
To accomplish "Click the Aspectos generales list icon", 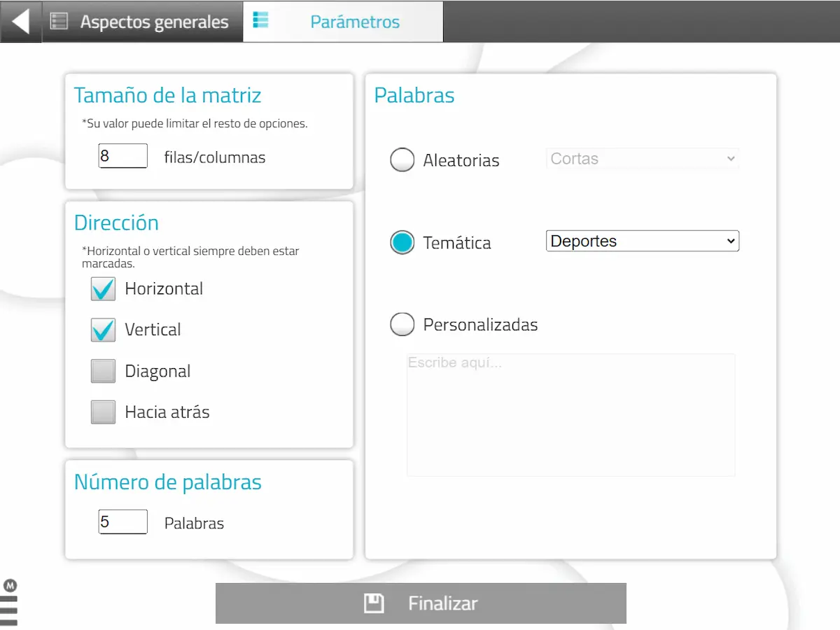I will 59,22.
